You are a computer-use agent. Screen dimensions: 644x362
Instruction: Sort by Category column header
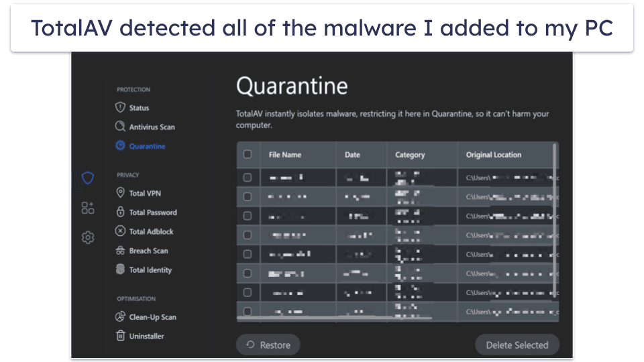coord(410,155)
